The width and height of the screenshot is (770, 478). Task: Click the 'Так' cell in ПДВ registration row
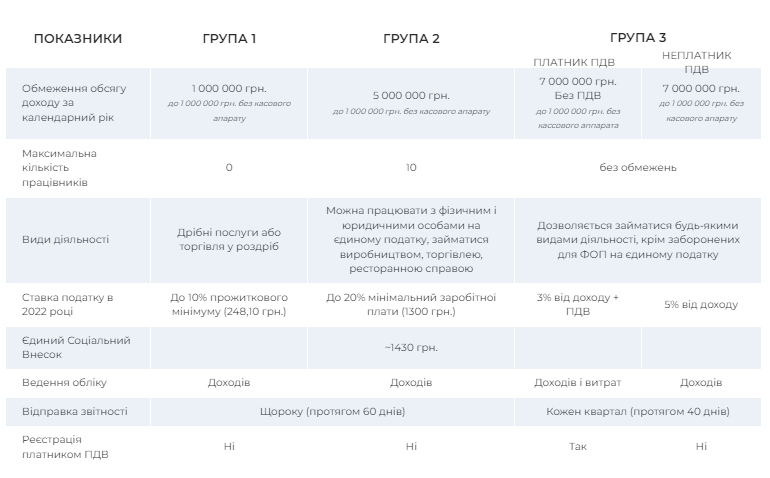[578, 447]
